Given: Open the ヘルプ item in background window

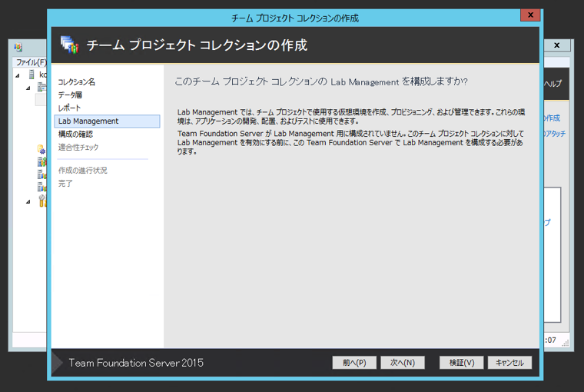Looking at the screenshot, I should [x=552, y=84].
